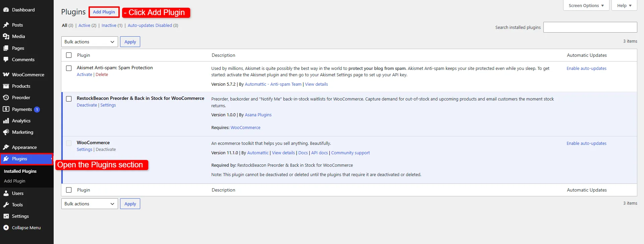Open WooCommerce in the admin menu
The image size is (644, 244).
pyautogui.click(x=28, y=75)
